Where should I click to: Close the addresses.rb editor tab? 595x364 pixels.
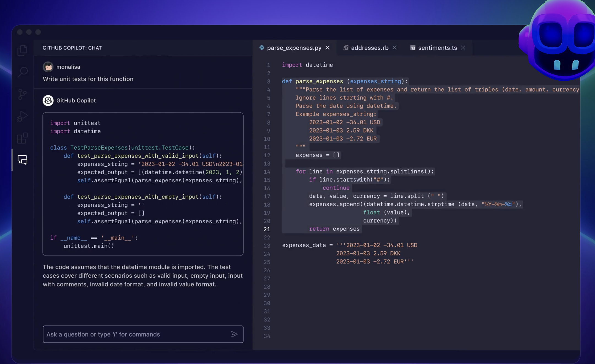(x=395, y=48)
